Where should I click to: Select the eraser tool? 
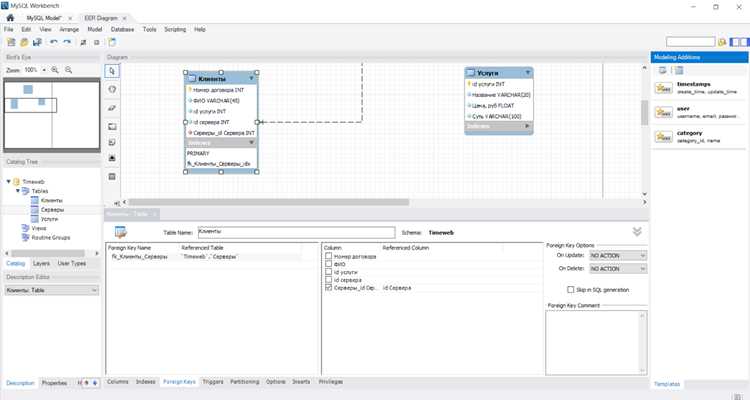112,108
